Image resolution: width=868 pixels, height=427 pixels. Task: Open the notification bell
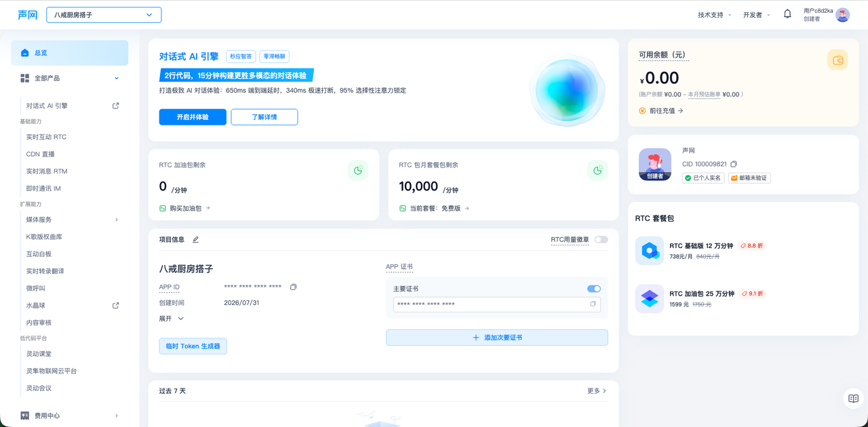[787, 14]
